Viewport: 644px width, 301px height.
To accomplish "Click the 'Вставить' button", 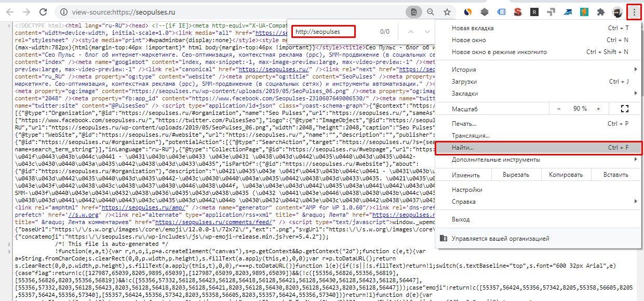I will (x=616, y=175).
